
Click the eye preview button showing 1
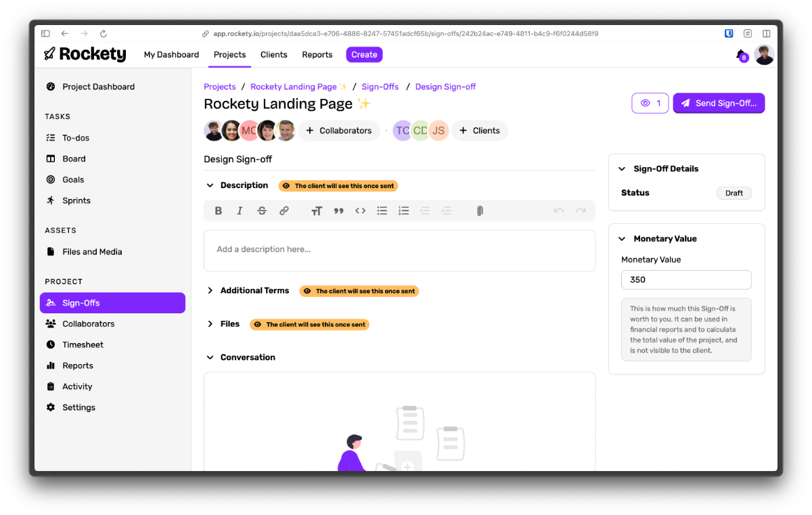(x=650, y=103)
